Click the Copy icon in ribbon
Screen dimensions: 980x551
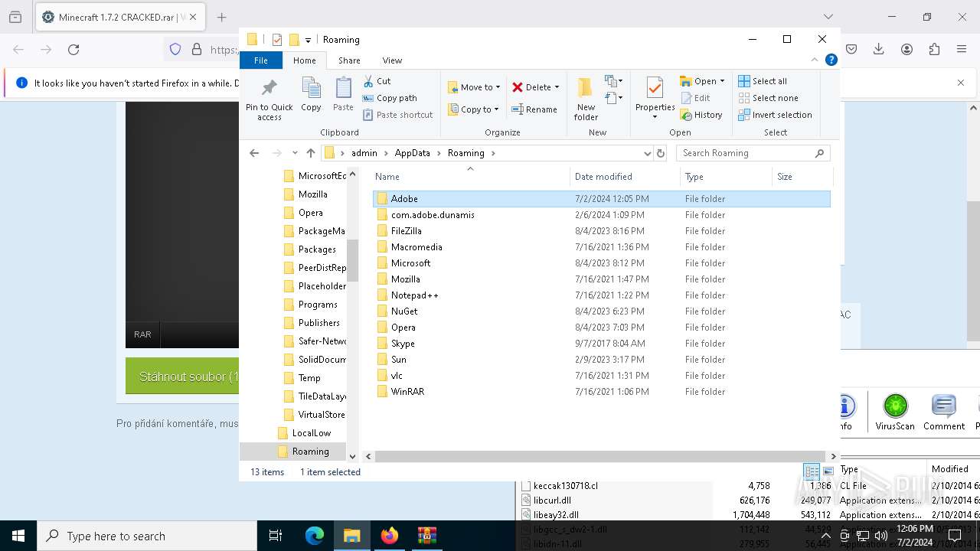point(311,87)
